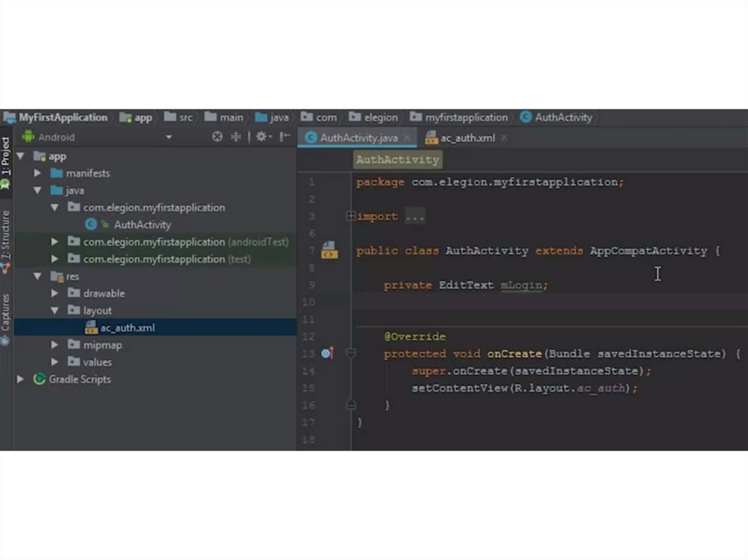This screenshot has width=748, height=560.
Task: Open the Android project view dropdown
Action: [169, 137]
